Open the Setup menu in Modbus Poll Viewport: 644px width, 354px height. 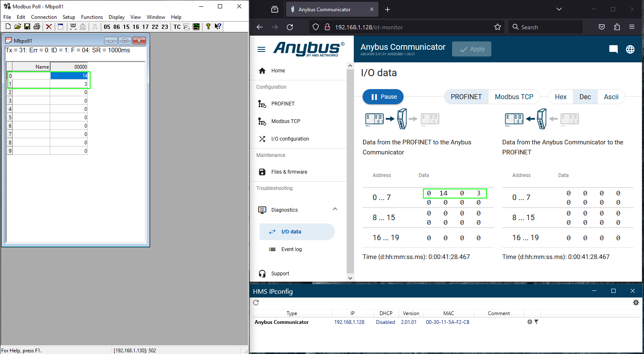pyautogui.click(x=69, y=17)
